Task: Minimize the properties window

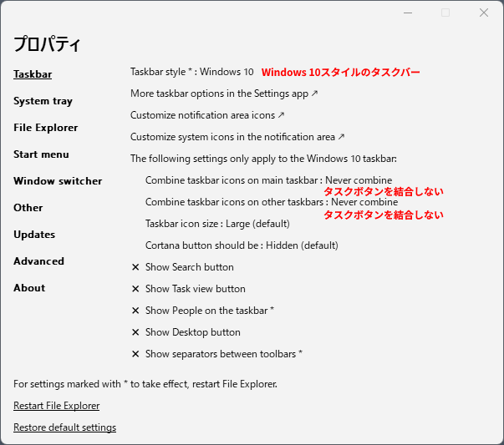Action: (x=408, y=13)
